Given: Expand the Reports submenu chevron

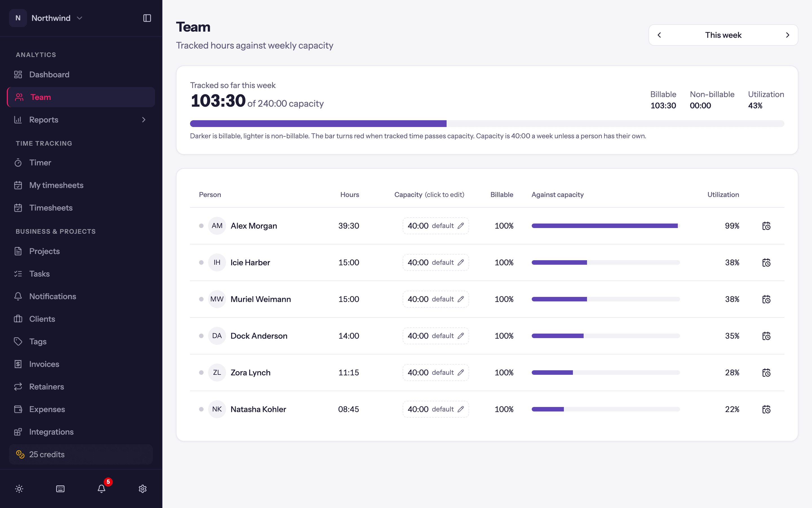Looking at the screenshot, I should click(144, 120).
